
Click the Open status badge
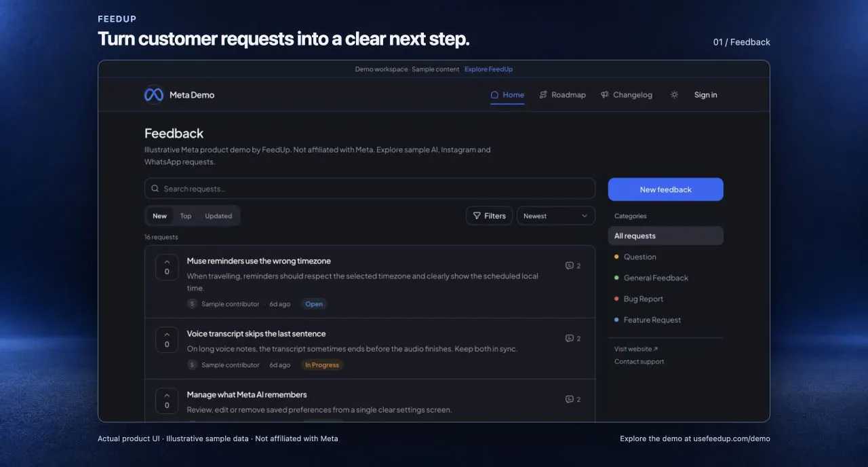click(x=314, y=304)
